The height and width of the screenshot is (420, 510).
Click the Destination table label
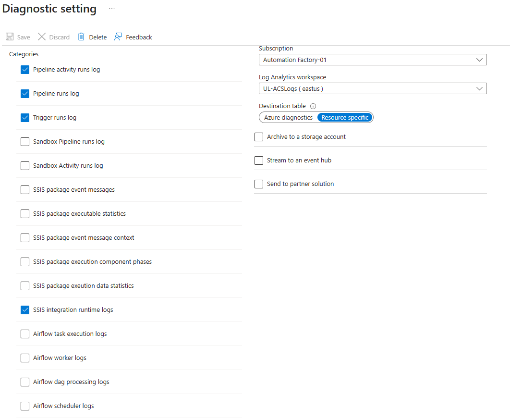282,106
